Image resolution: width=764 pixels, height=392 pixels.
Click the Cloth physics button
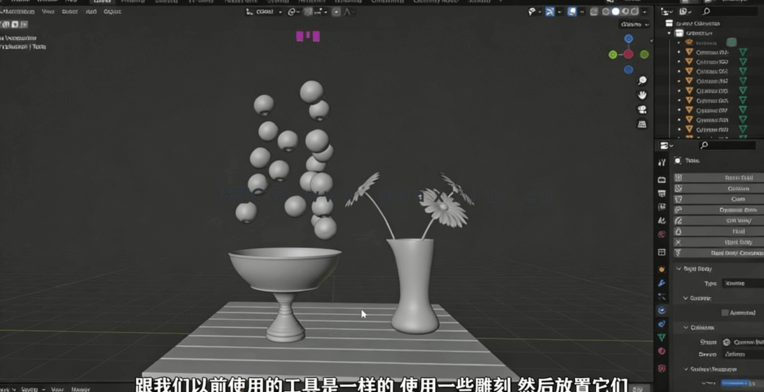pyautogui.click(x=719, y=199)
